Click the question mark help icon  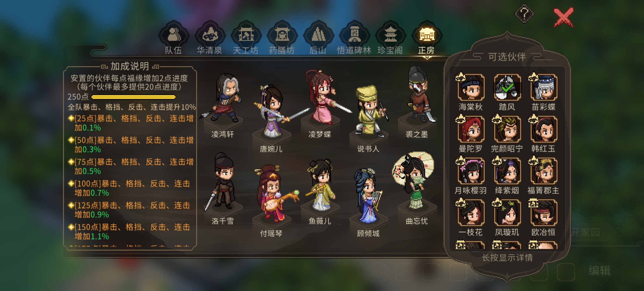524,14
